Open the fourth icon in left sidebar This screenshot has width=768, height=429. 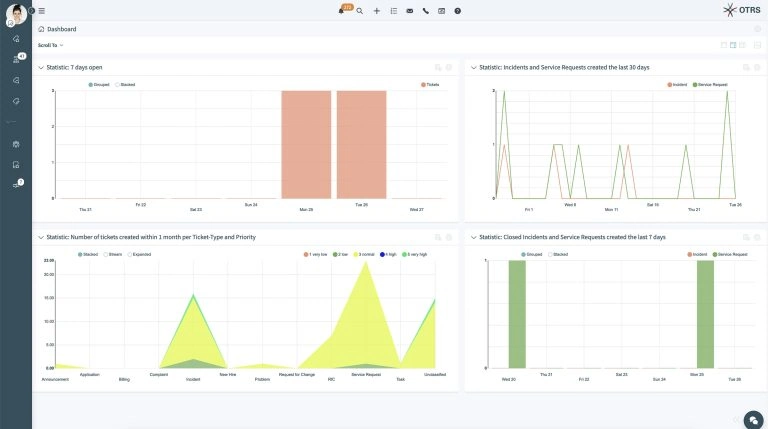click(16, 101)
